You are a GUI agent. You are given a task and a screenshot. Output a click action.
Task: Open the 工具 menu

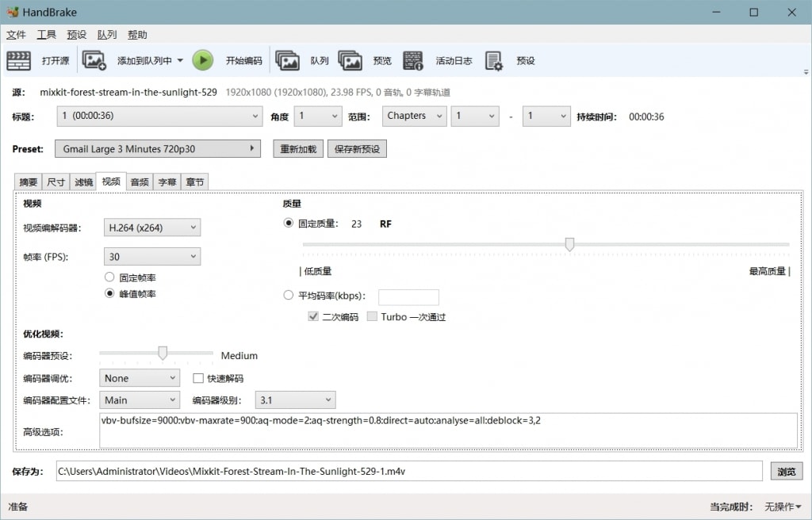point(46,35)
